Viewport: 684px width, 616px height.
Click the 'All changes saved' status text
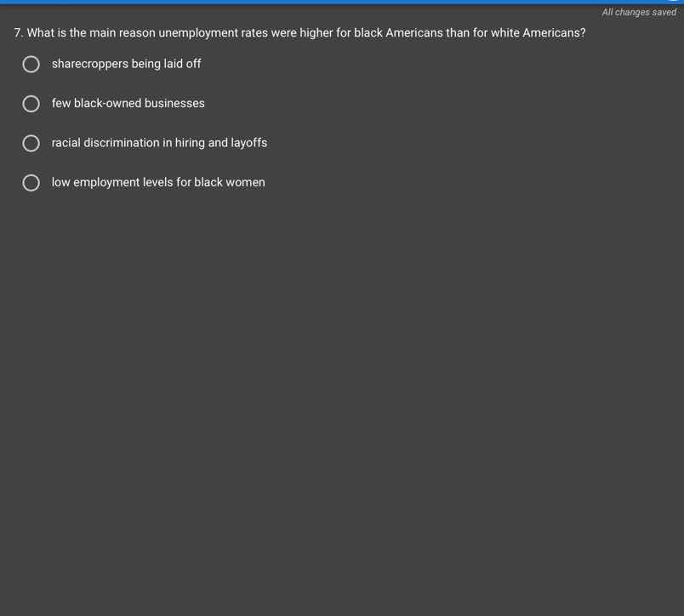[x=639, y=12]
